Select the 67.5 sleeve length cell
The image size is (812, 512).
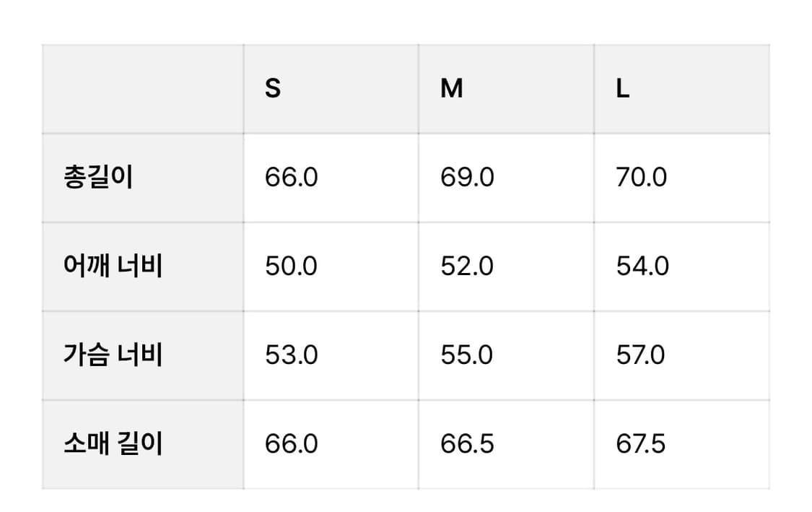click(641, 443)
